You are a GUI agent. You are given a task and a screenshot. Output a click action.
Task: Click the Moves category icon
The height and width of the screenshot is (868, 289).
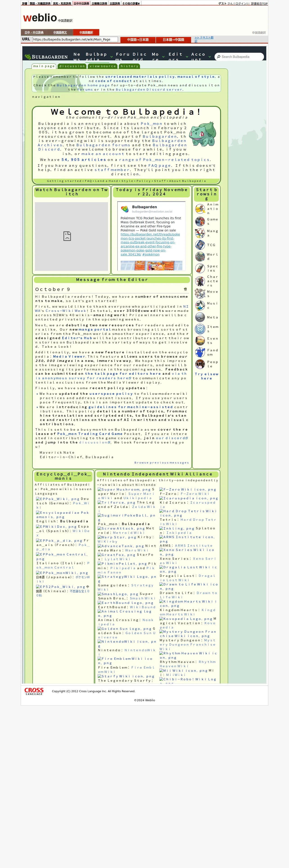[x=200, y=293]
